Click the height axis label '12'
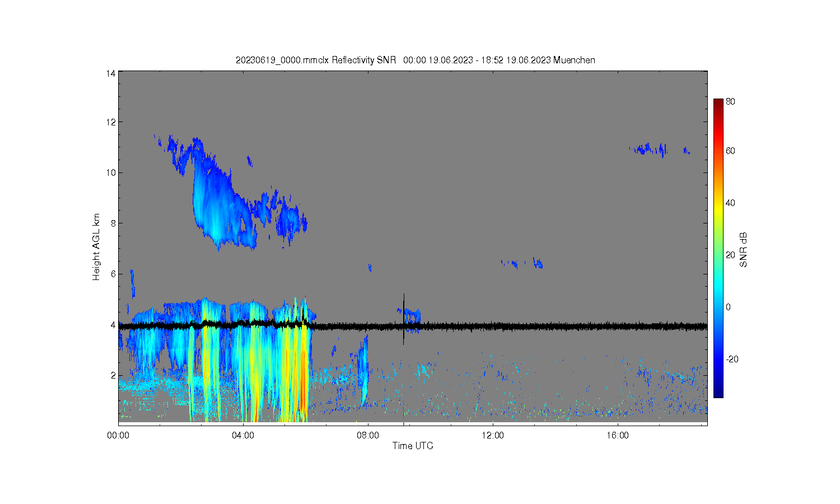 coord(111,122)
